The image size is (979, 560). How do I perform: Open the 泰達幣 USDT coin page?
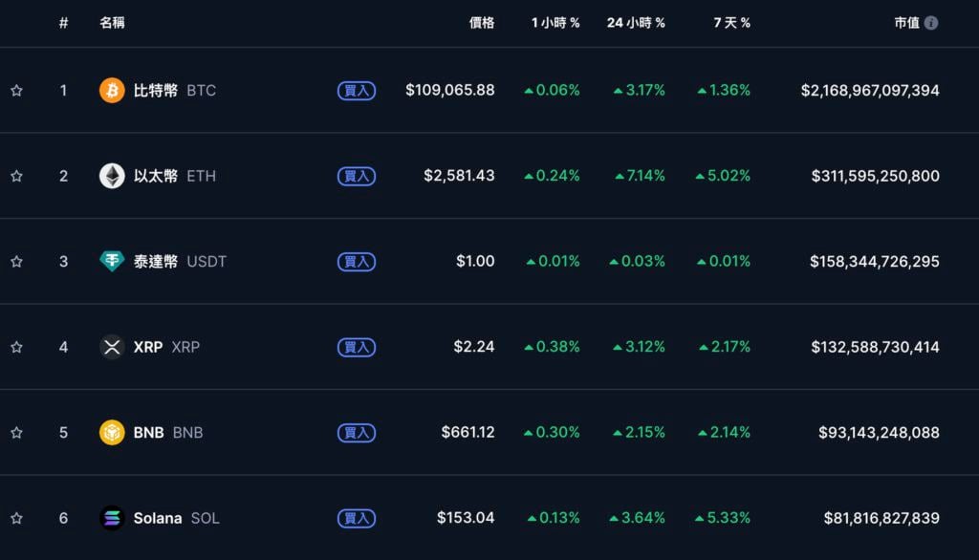point(156,261)
